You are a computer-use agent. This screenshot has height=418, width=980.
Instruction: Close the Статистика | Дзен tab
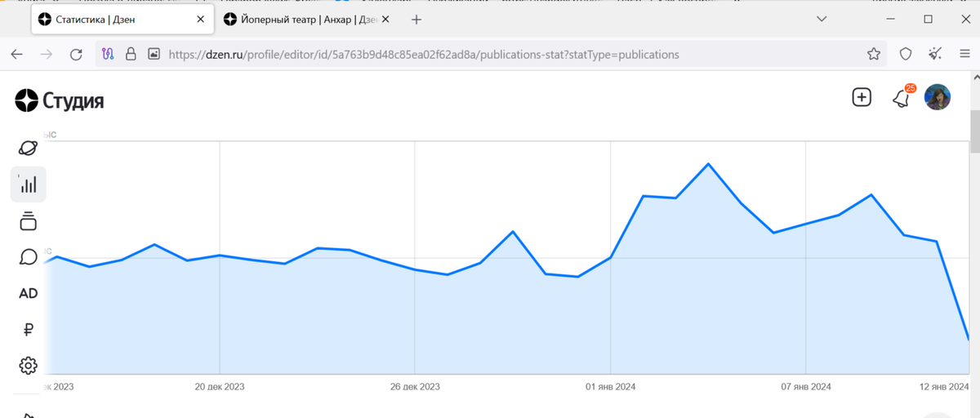[x=200, y=19]
